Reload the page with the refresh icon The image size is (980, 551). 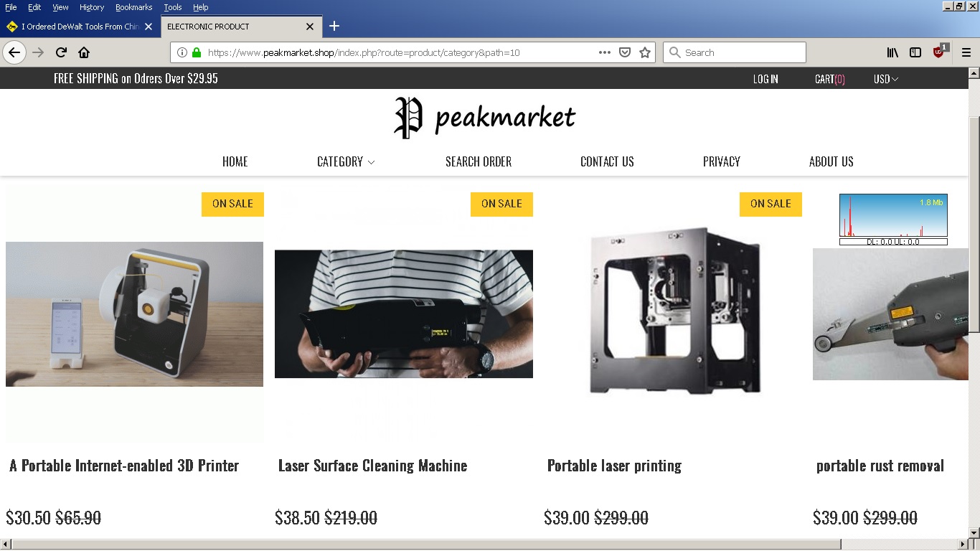tap(61, 52)
